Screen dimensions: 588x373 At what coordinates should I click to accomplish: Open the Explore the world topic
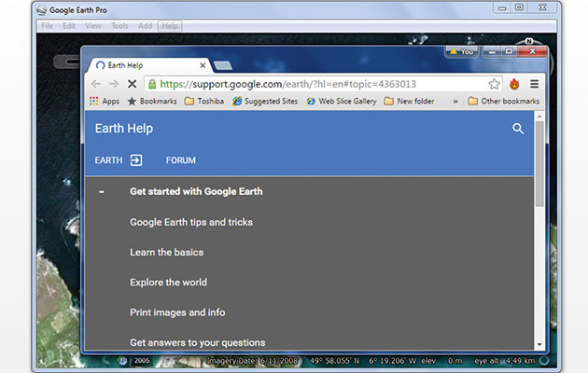pyautogui.click(x=168, y=283)
